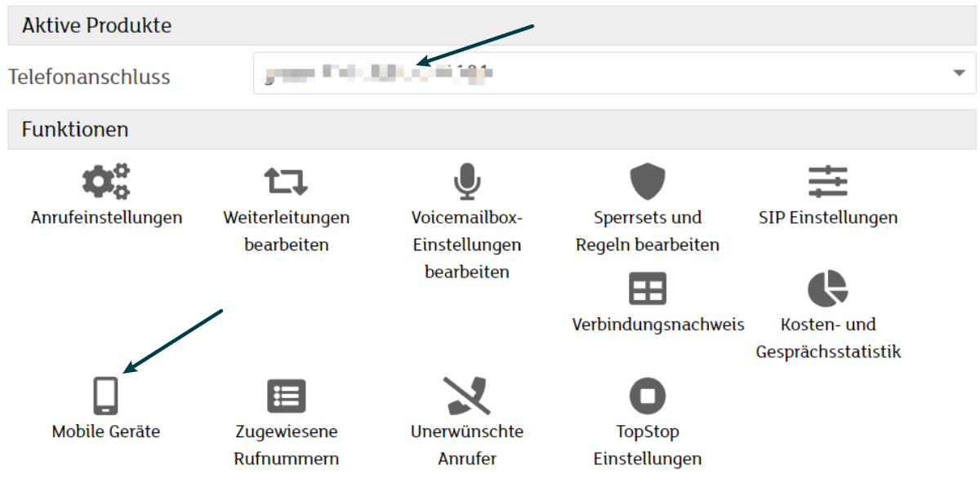Select the Unerwünschte Anrufer crossed phone icon
This screenshot has width=980, height=483.
(466, 396)
